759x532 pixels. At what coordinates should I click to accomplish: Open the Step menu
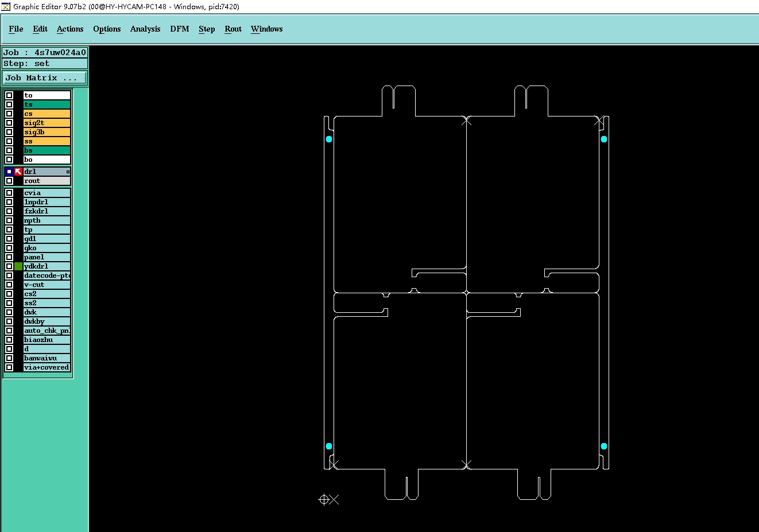coord(207,29)
